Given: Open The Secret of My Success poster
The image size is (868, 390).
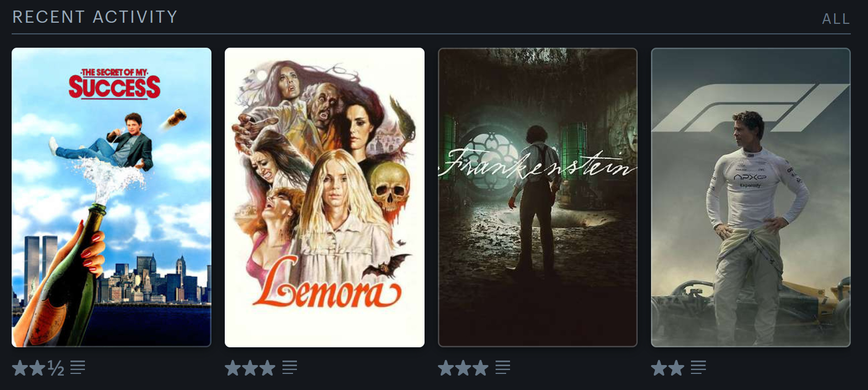Looking at the screenshot, I should (112, 197).
